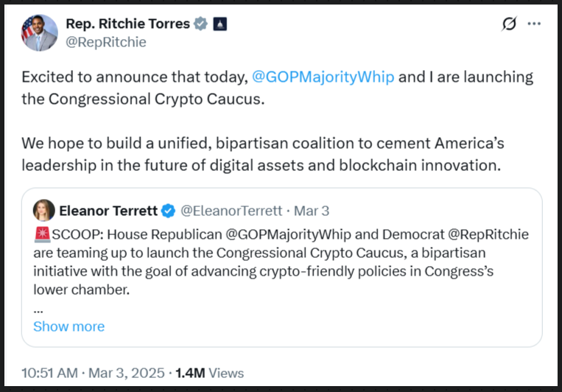Viewport: 562px width, 392px height.
Task: Click the ellipsis line above Show more
Action: coord(38,311)
